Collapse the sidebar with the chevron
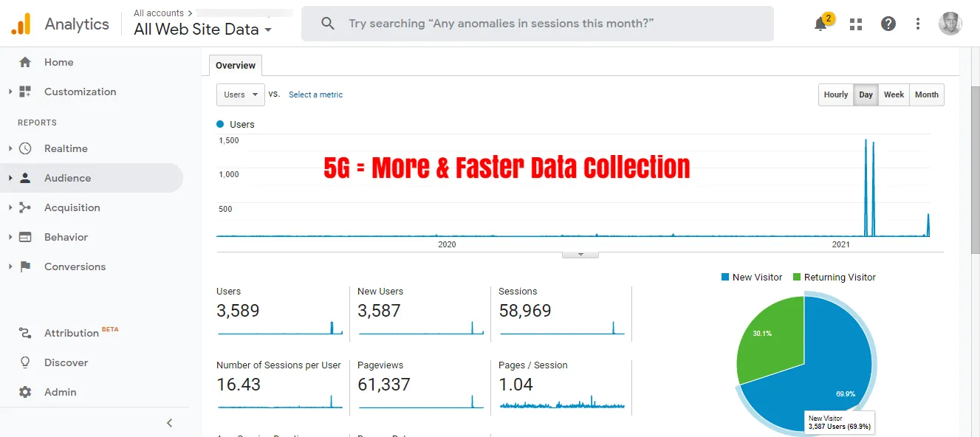Viewport: 980px width, 437px height. pos(169,422)
